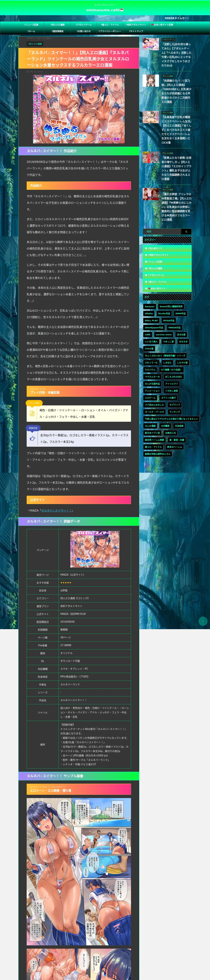Select the ゴブリンの巣穴 tag
This screenshot has width=210, height=980.
click(168, 398)
